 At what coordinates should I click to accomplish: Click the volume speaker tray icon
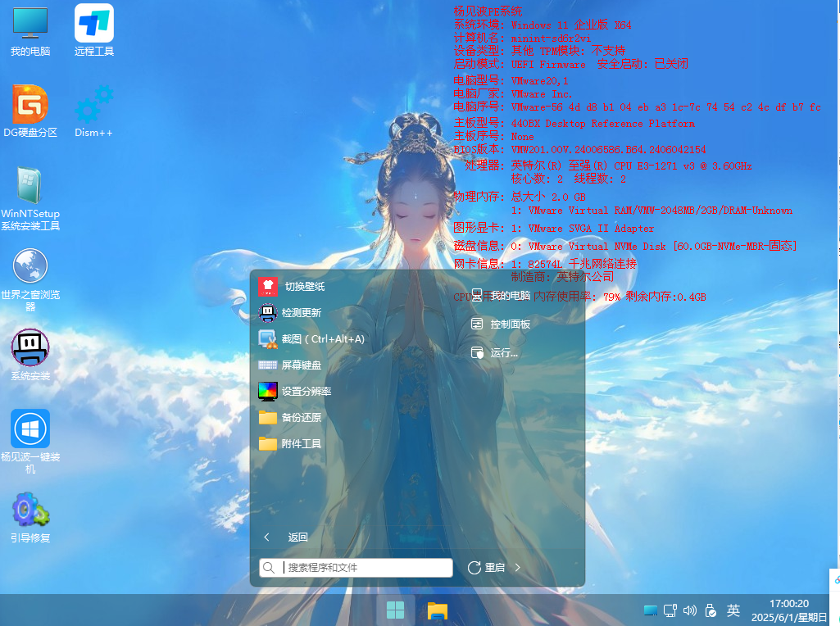(690, 610)
